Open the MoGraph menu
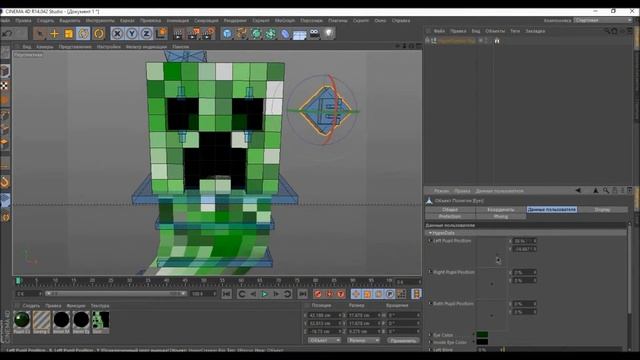Screen dimensions: 640x360 click(x=284, y=20)
